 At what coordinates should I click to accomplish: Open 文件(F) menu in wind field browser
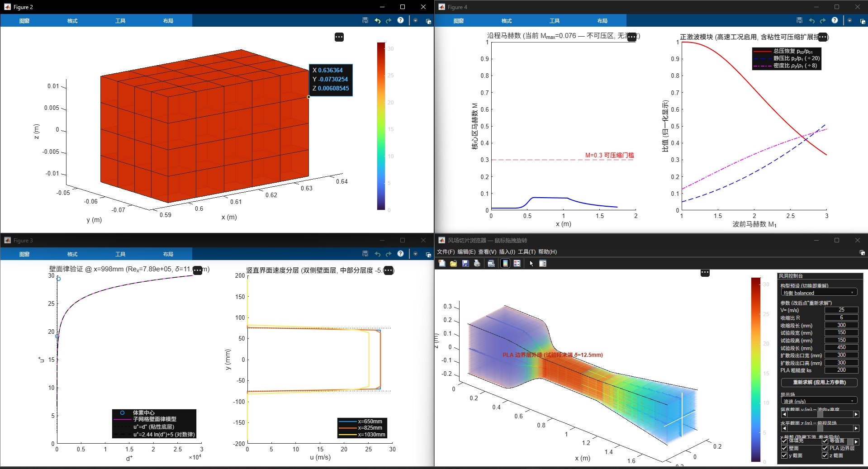pyautogui.click(x=446, y=252)
